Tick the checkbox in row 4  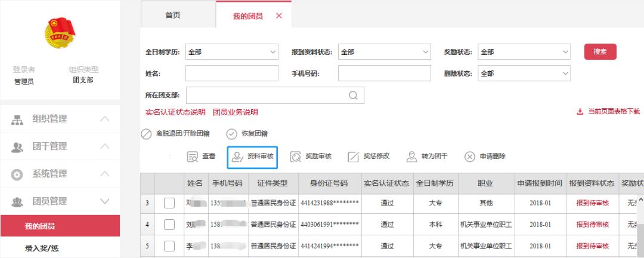click(169, 225)
